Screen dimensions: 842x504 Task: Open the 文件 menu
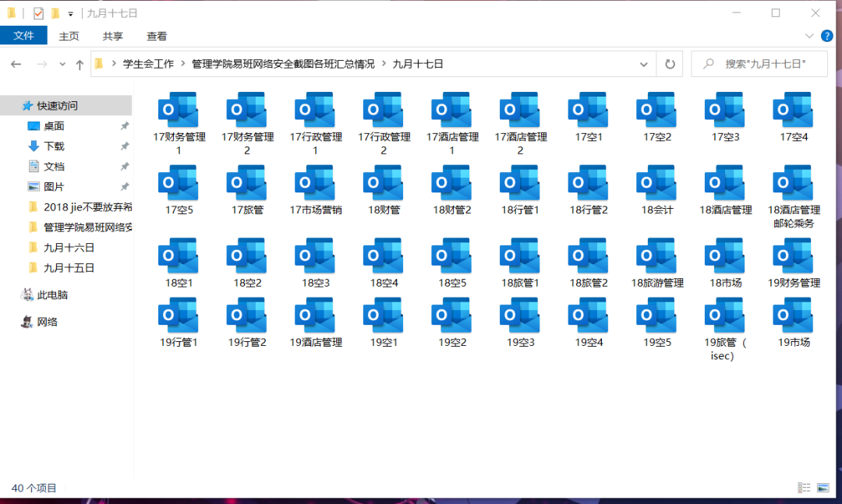(x=23, y=36)
